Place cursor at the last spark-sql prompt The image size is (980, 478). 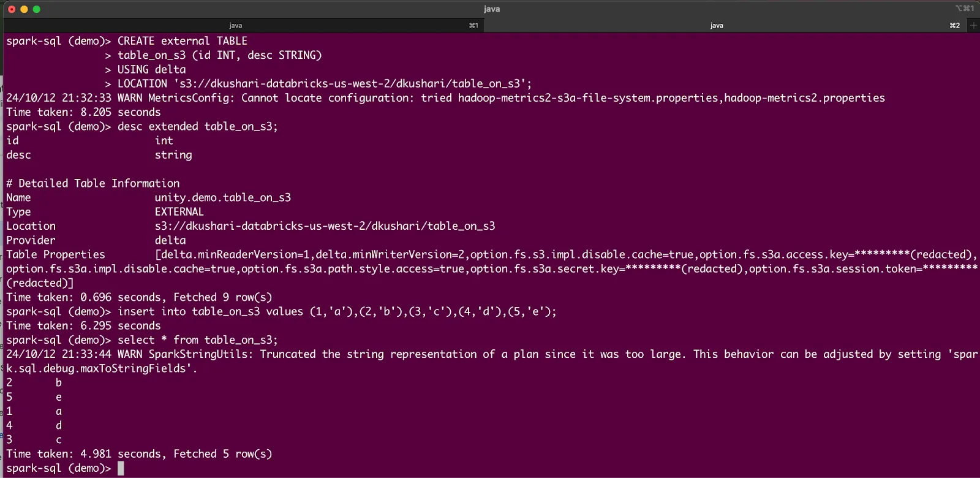(121, 468)
